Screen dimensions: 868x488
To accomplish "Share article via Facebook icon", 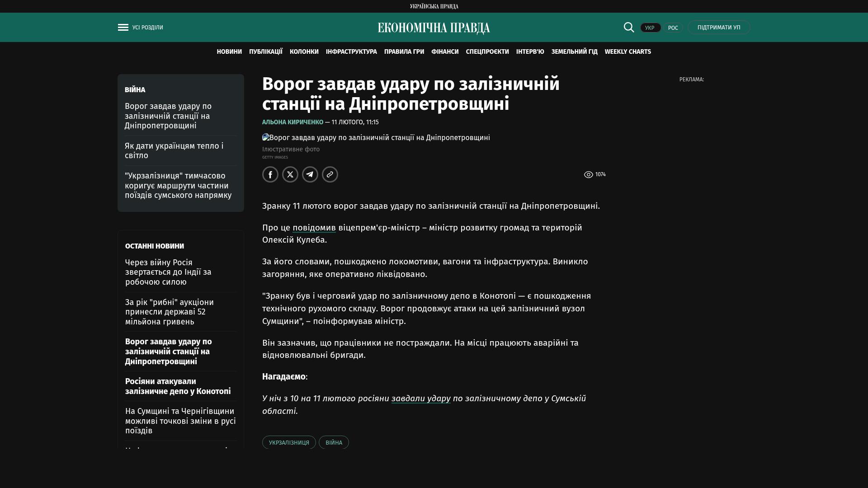I will 270,174.
